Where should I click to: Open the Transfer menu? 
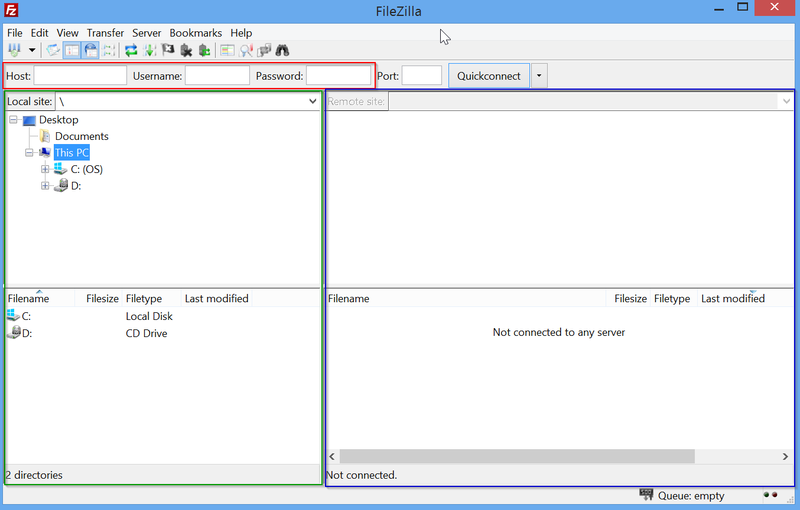[x=105, y=33]
